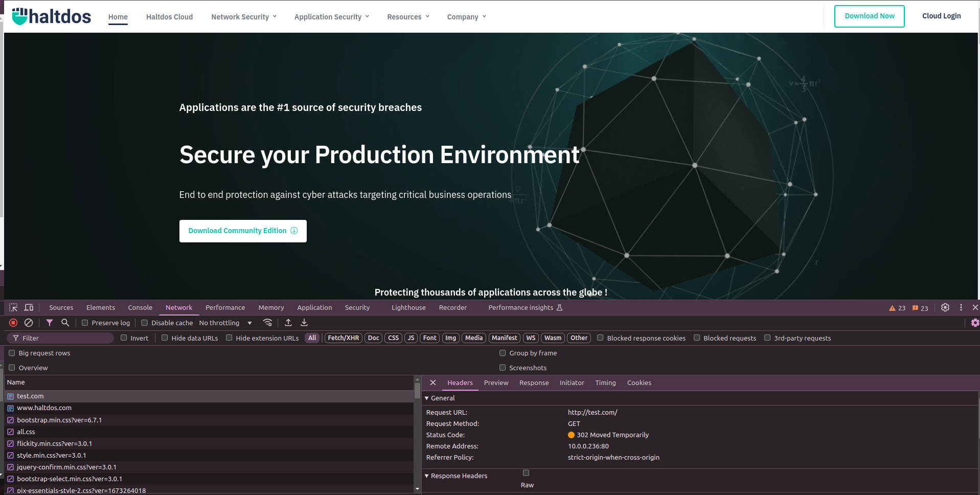The width and height of the screenshot is (980, 495).
Task: Click the 302 status orange dot
Action: tap(571, 435)
